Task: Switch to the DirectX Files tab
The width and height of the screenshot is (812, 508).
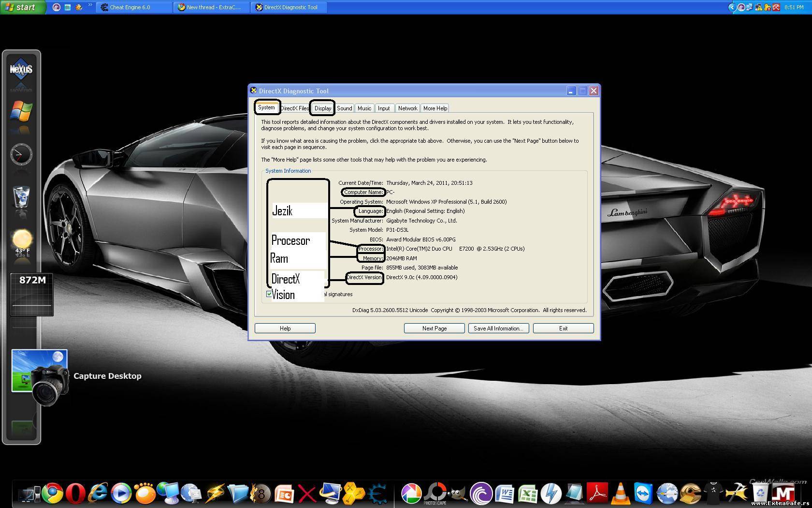Action: point(294,108)
